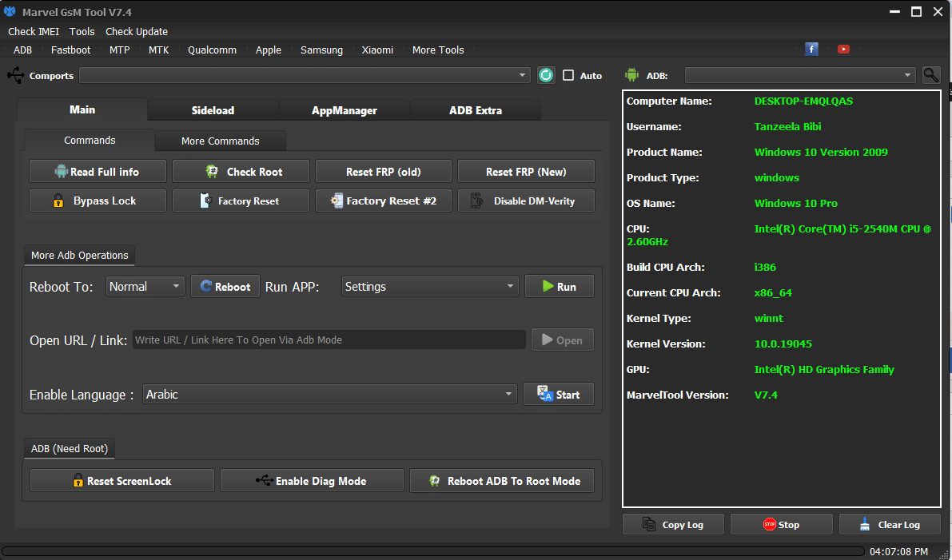Viewport: 952px width, 560px height.
Task: Open the More Commands tab
Action: (220, 141)
